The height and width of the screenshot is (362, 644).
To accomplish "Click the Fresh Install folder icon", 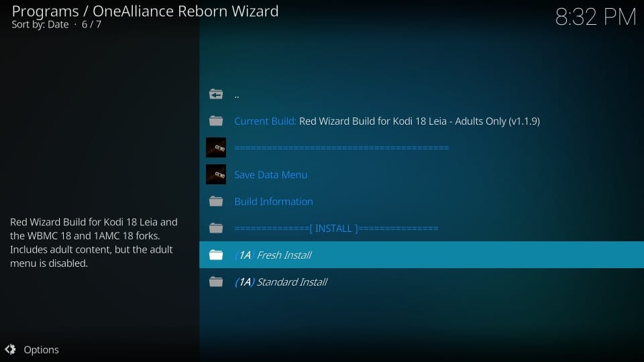I will coord(216,255).
